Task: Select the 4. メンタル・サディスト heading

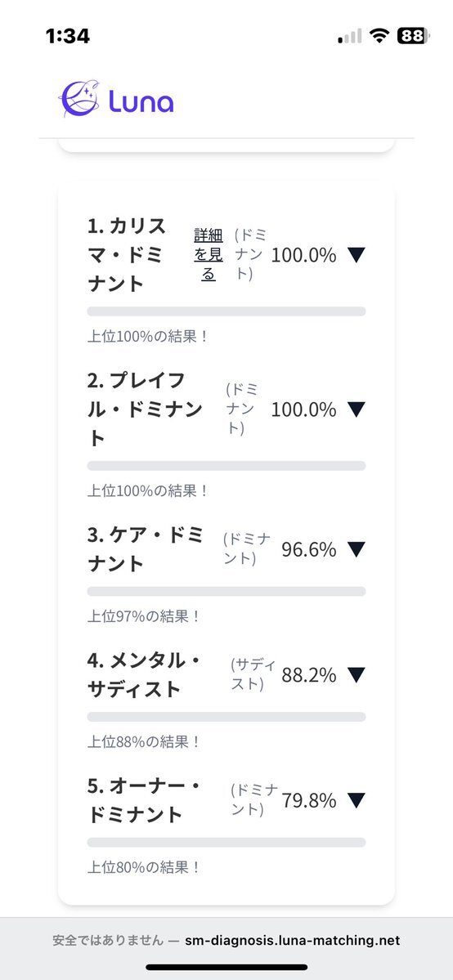Action: (146, 675)
